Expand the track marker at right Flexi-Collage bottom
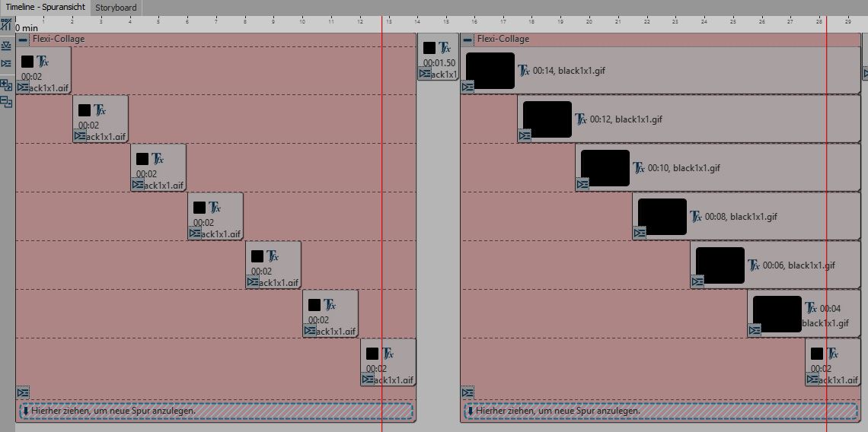The image size is (868, 432). point(468,393)
